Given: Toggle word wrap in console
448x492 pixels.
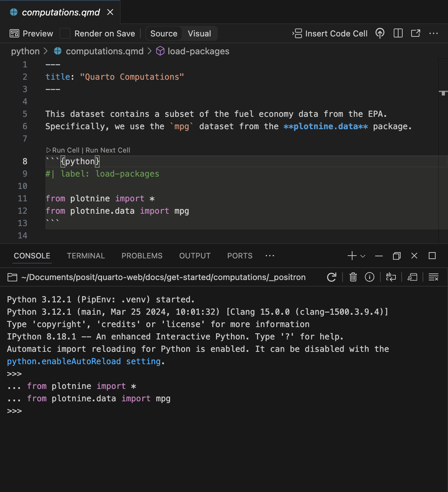Looking at the screenshot, I should tap(391, 277).
